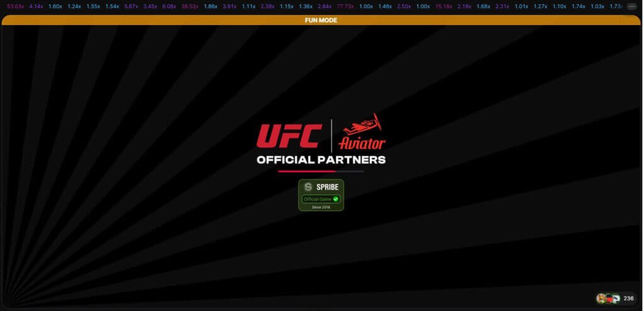Select the 6.08x round result
This screenshot has width=644, height=311.
click(x=169, y=6)
